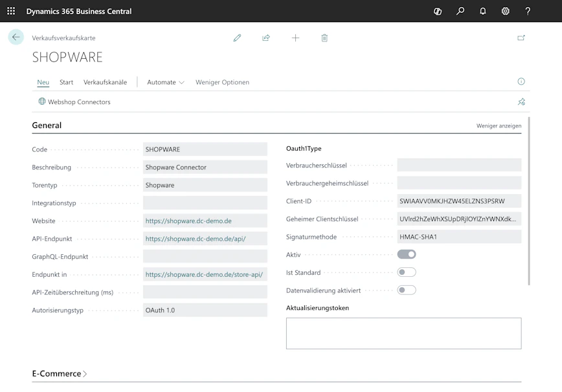The height and width of the screenshot is (392, 562).
Task: Open the settings gear icon
Action: point(506,11)
